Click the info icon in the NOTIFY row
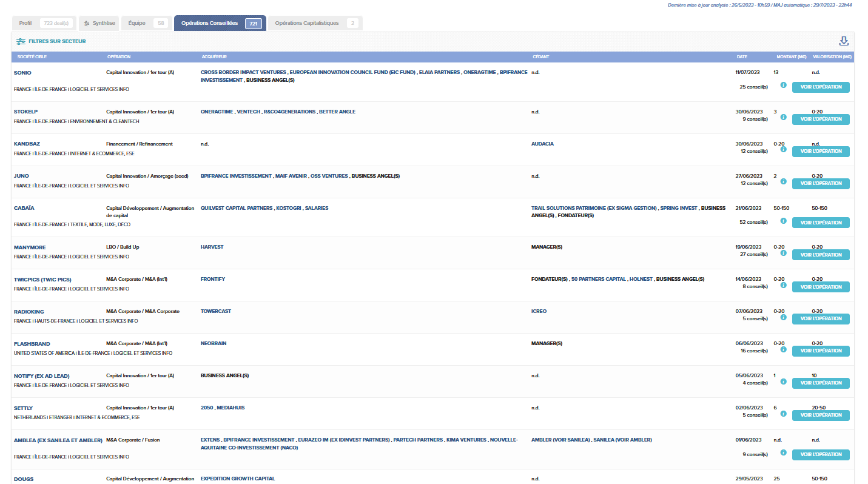The height and width of the screenshot is (484, 868). pyautogui.click(x=783, y=381)
